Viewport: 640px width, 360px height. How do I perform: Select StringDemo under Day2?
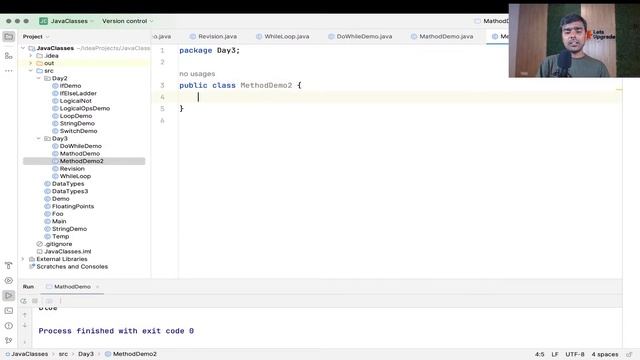point(77,124)
